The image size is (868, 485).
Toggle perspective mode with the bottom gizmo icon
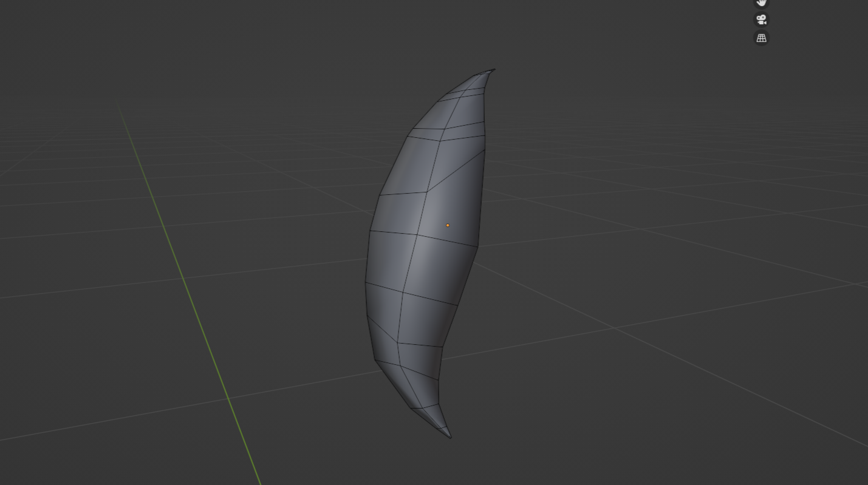761,38
